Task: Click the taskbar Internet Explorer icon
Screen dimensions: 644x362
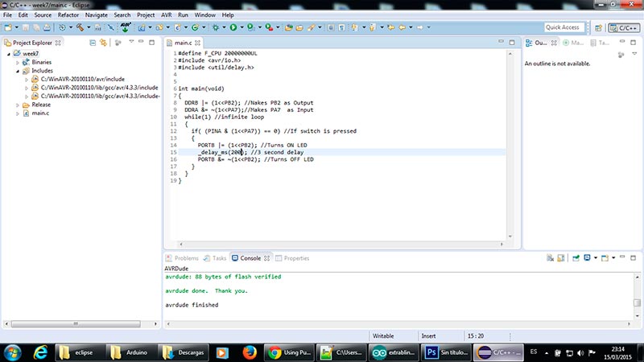Action: [40, 352]
